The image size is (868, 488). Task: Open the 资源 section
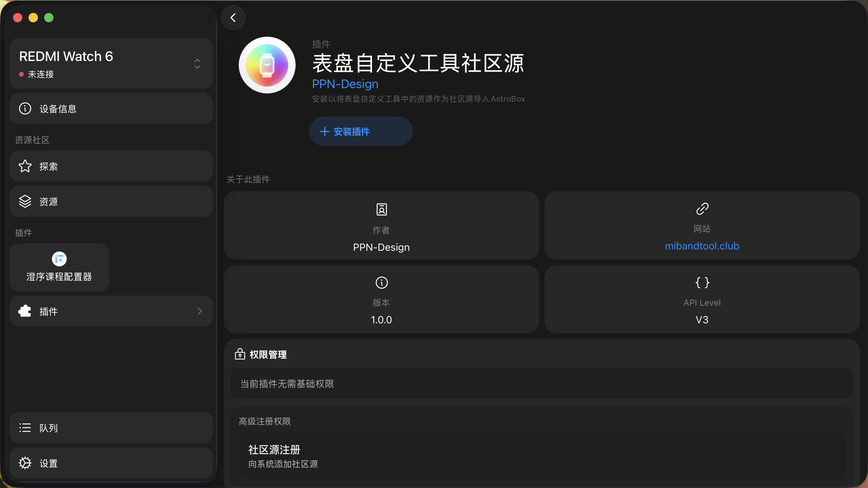click(x=111, y=201)
